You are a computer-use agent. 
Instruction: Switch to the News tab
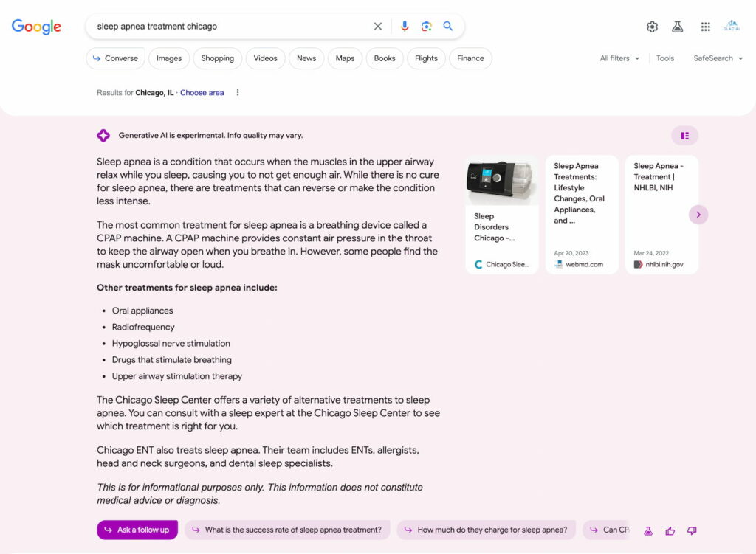pos(306,58)
